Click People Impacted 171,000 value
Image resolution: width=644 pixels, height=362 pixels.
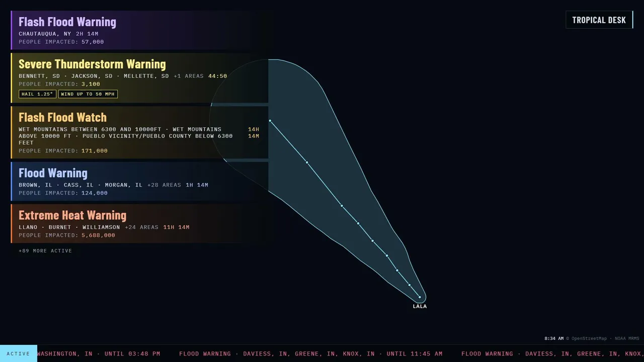95,151
